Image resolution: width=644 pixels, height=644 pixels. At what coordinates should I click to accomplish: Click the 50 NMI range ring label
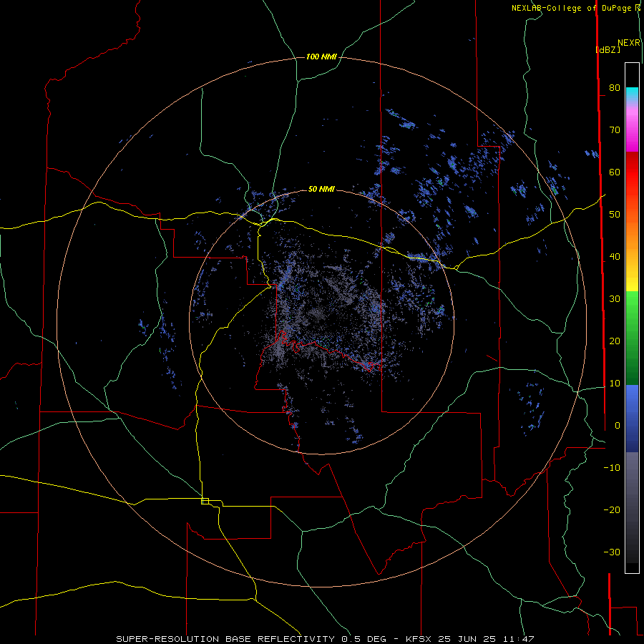(321, 189)
